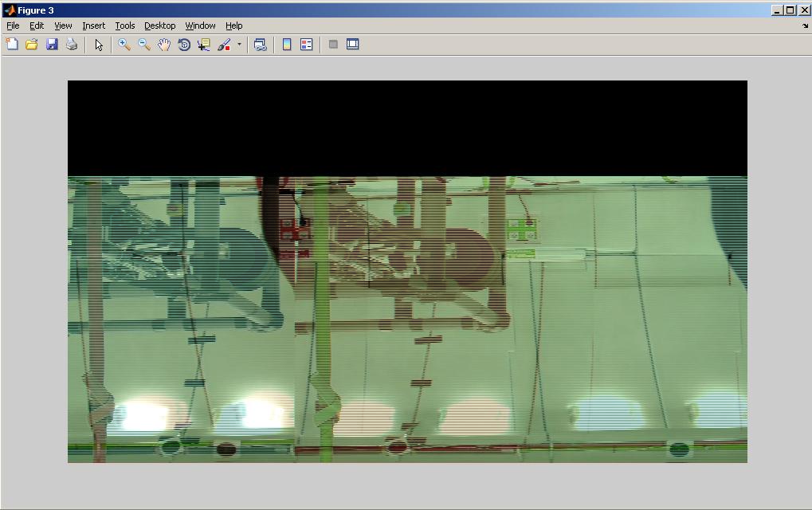This screenshot has width=812, height=510.
Task: Toggle the Pan hand tool
Action: 164,45
